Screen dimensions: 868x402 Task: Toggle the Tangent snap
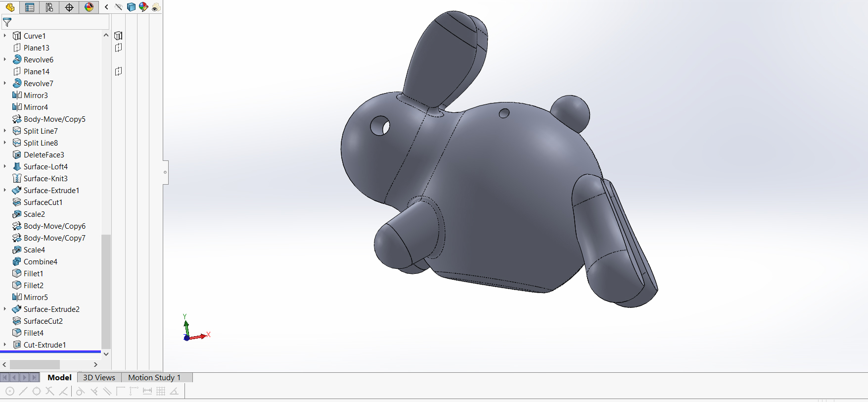click(x=80, y=391)
